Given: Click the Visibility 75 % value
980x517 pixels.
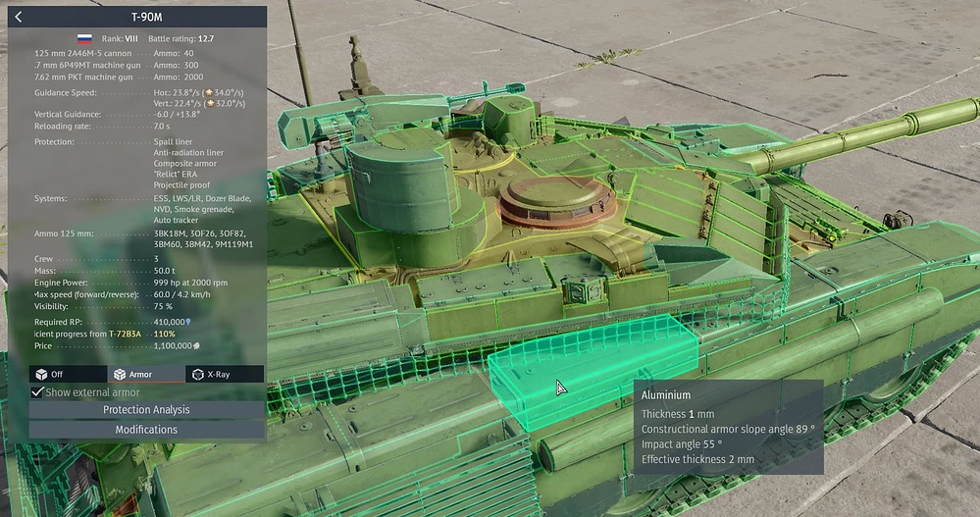Looking at the screenshot, I should (x=163, y=306).
